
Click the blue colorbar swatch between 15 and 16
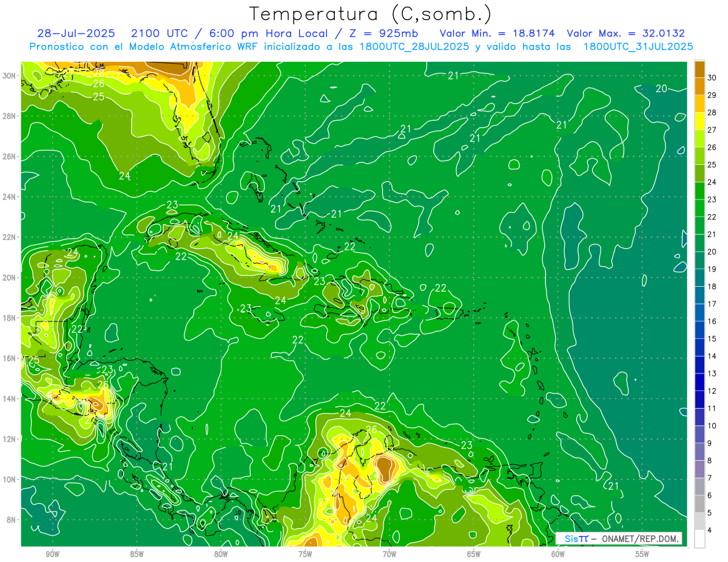click(x=699, y=330)
